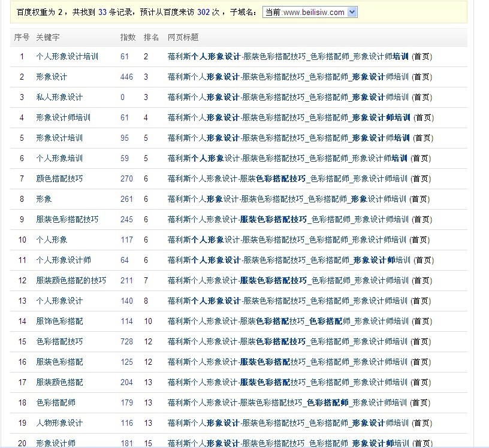The height and width of the screenshot is (448, 489).
Task: Click the index value 446 for 形象设计
Action: click(126, 77)
